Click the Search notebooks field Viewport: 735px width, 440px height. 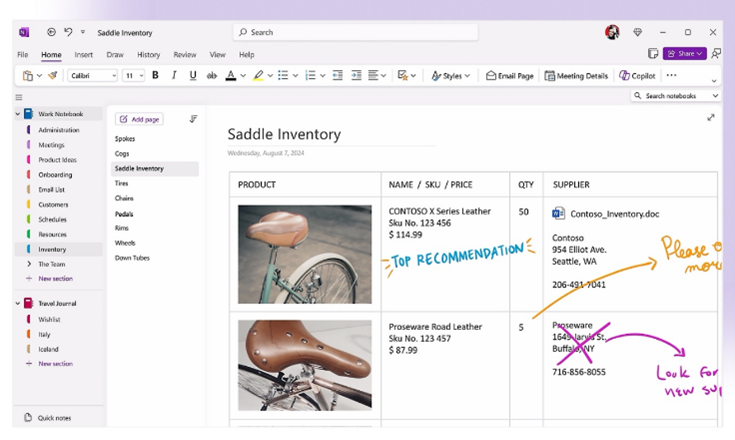pos(675,96)
